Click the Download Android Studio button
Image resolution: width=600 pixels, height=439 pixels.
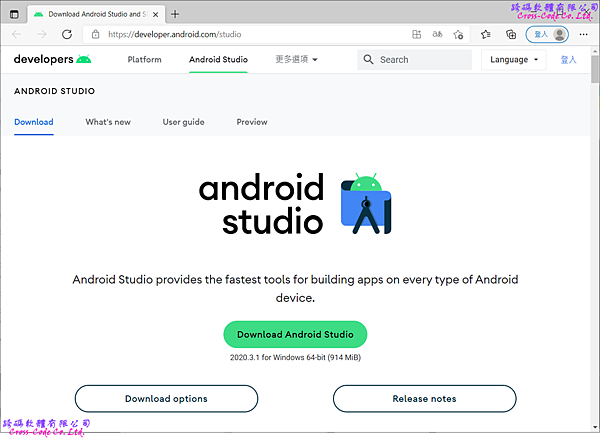point(295,335)
